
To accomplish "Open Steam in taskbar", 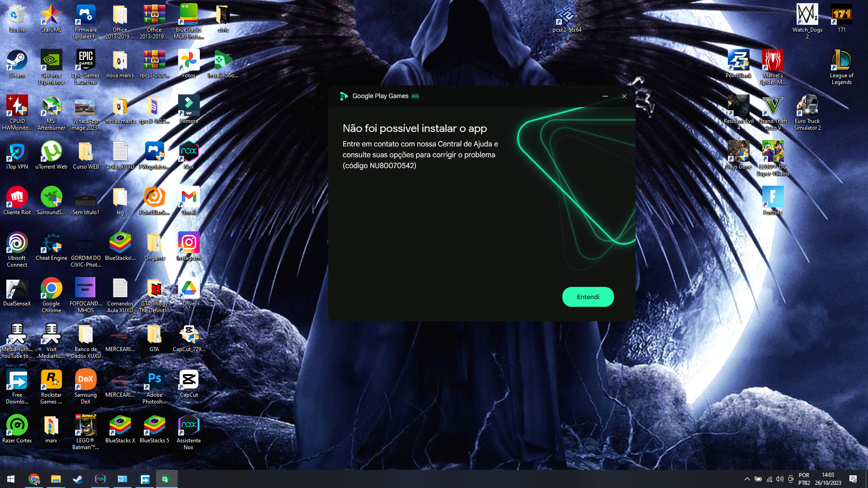I will click(x=77, y=479).
